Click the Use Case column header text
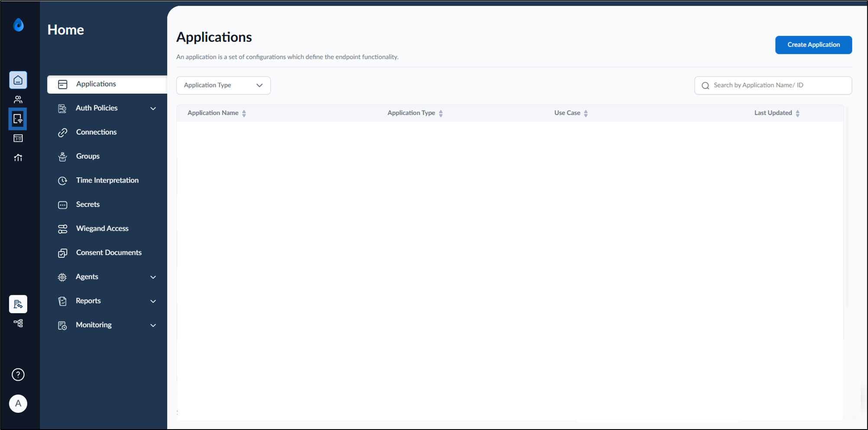This screenshot has width=868, height=430. pyautogui.click(x=567, y=113)
